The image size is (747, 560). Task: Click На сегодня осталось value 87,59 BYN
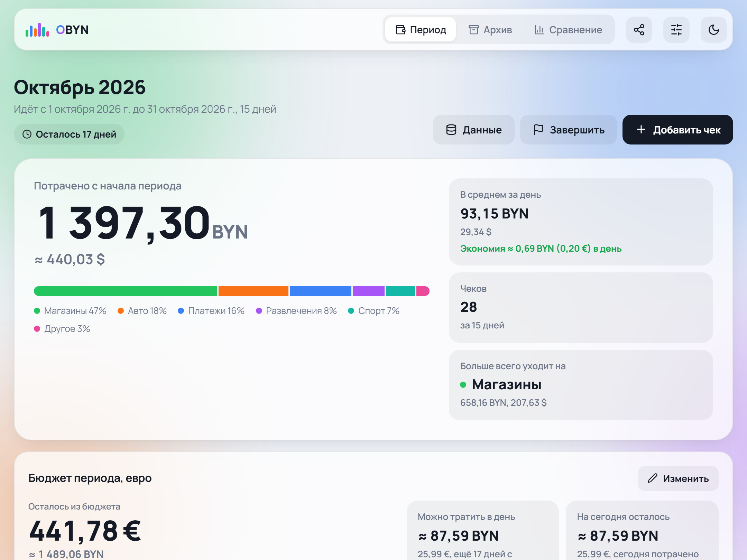pos(618,536)
